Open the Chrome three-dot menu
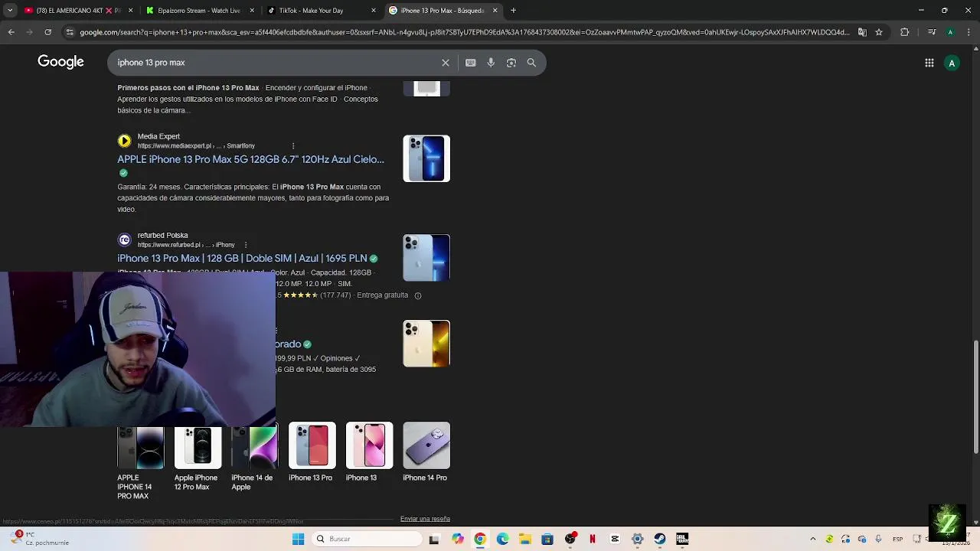The image size is (980, 551). [x=969, y=32]
